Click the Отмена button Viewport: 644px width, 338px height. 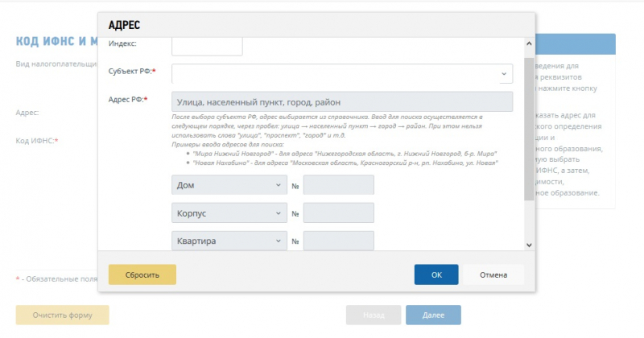tap(493, 274)
